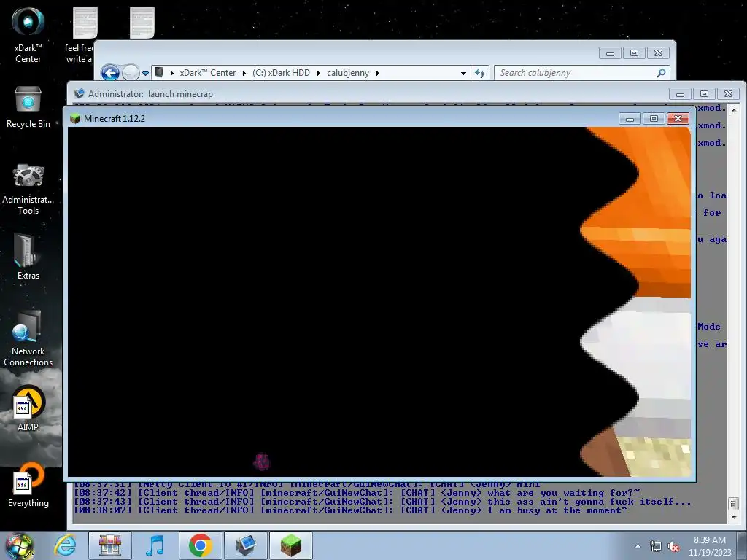Expand the arrow after calubjenny breadcrumb

[377, 73]
